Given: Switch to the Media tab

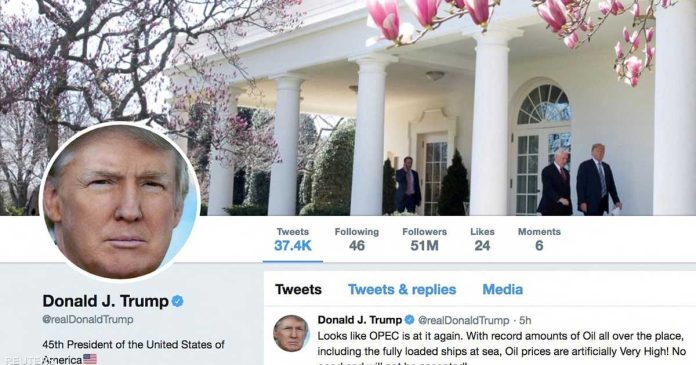Looking at the screenshot, I should point(502,290).
